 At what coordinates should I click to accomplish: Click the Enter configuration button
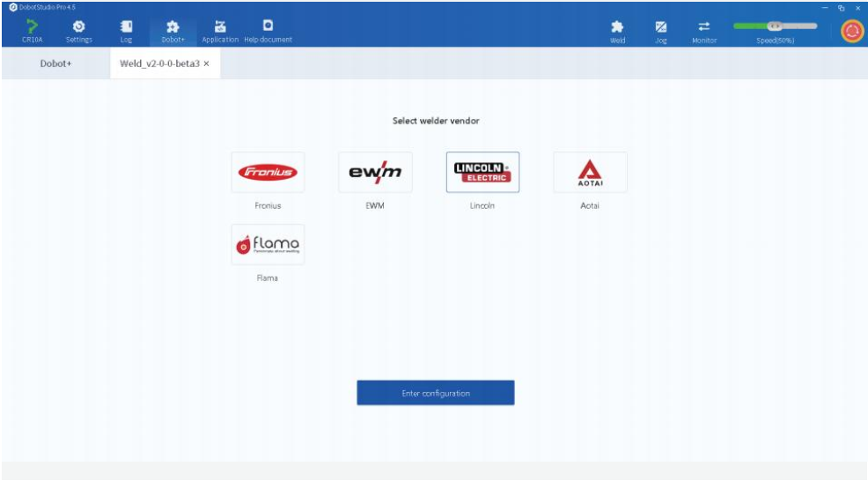tap(436, 393)
